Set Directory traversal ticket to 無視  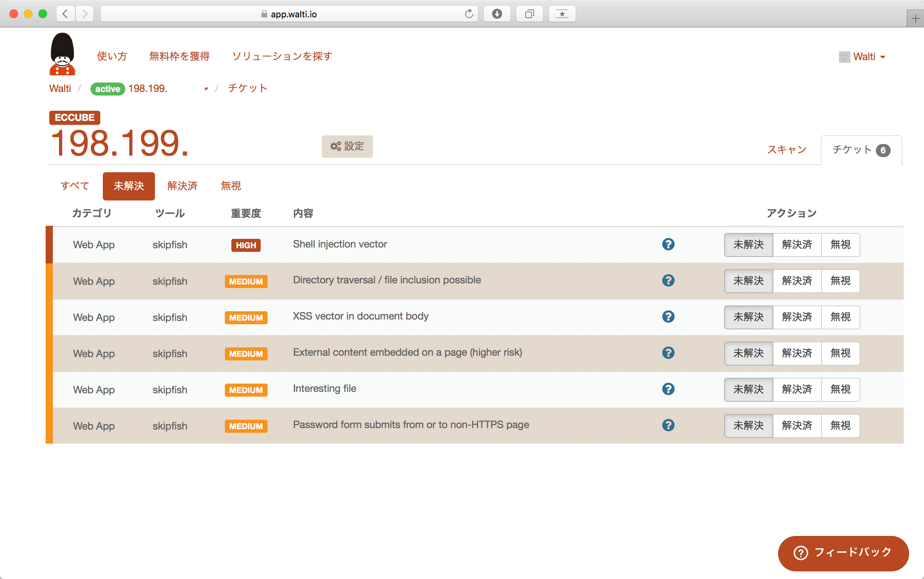coord(840,281)
